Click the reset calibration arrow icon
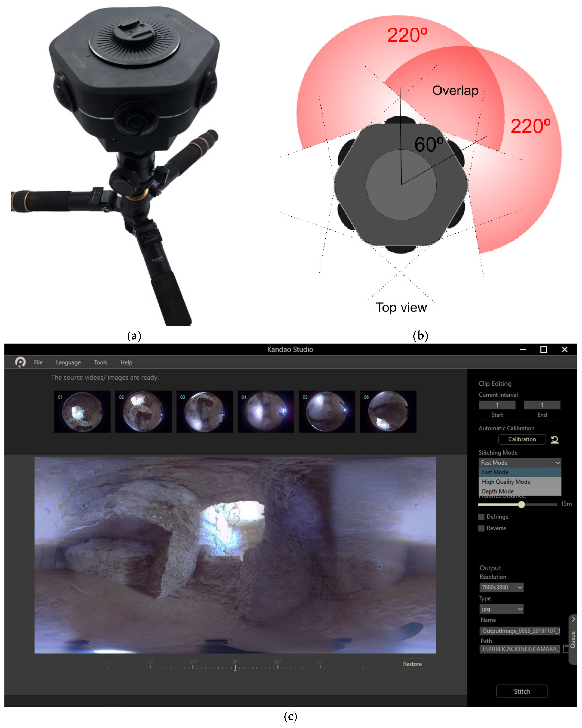The height and width of the screenshot is (728, 582). (554, 439)
